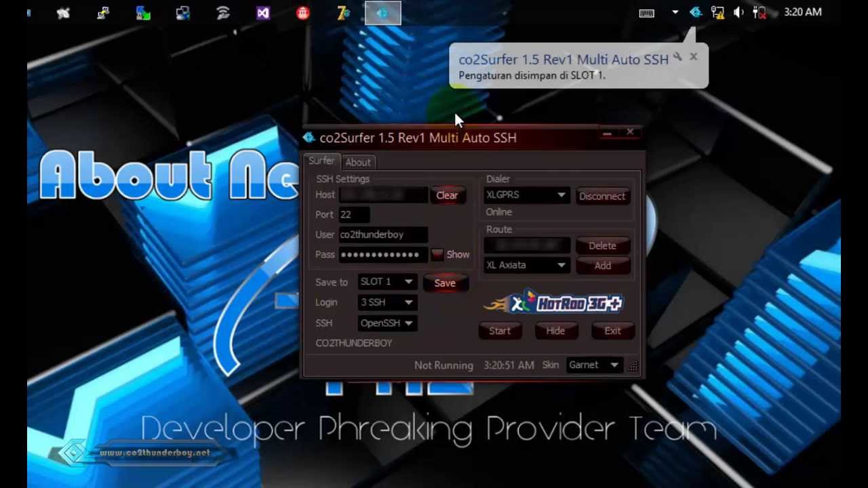Image resolution: width=868 pixels, height=488 pixels.
Task: Save settings with the Save button
Action: coord(445,283)
